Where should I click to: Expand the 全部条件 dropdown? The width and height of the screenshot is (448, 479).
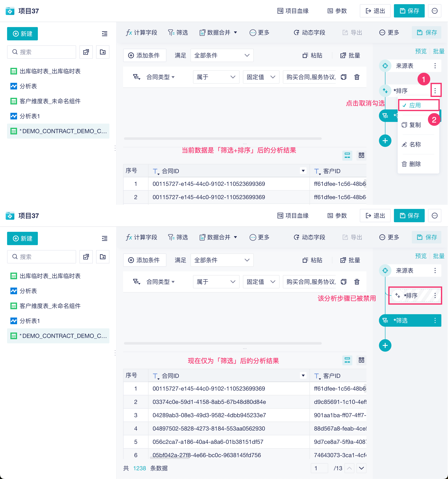(x=222, y=55)
